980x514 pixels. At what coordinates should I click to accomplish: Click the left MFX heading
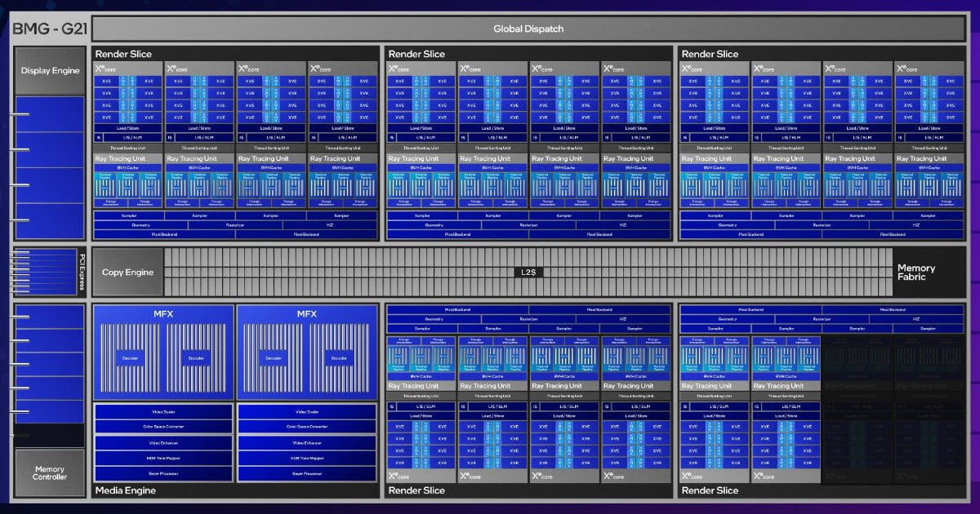(163, 312)
